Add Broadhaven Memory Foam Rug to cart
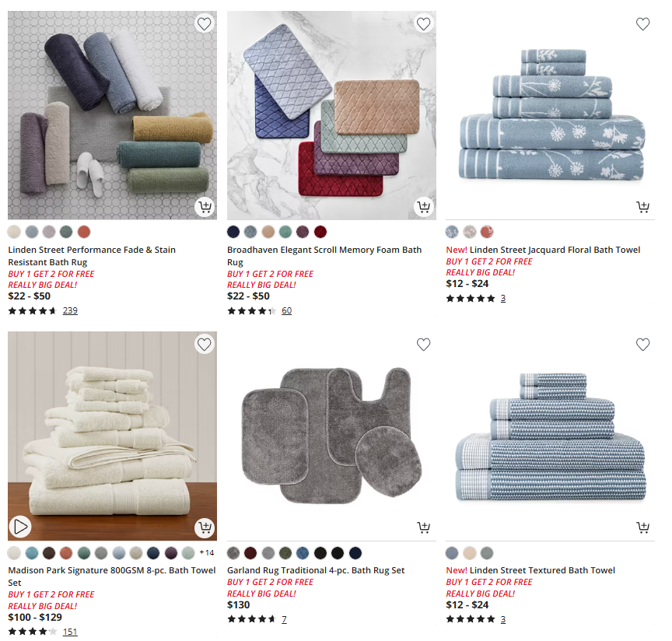Screen dimensions: 672x641 pyautogui.click(x=423, y=207)
